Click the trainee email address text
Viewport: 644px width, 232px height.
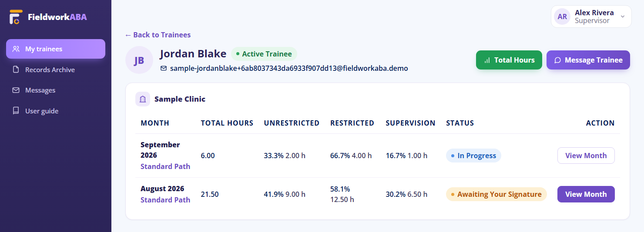[x=289, y=68]
